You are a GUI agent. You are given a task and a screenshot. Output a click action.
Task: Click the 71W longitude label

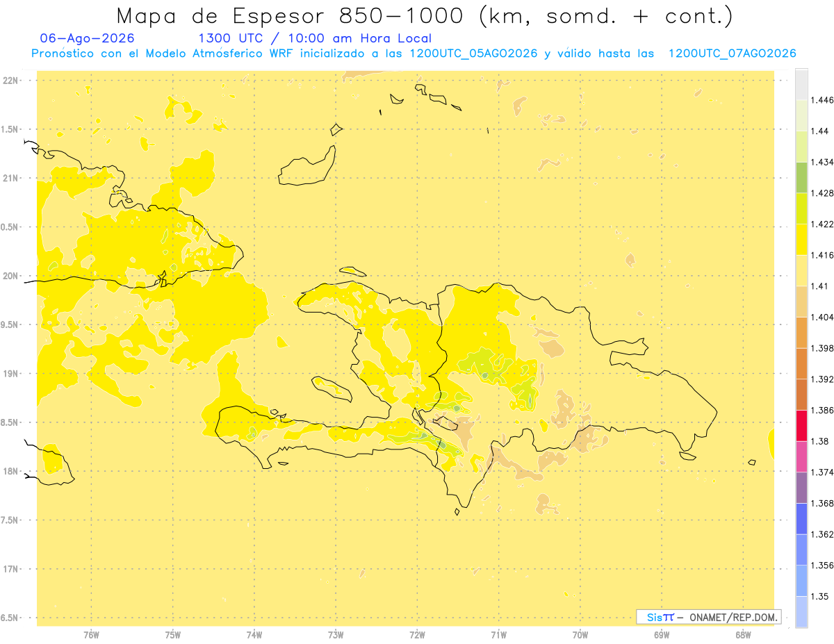coord(498,634)
